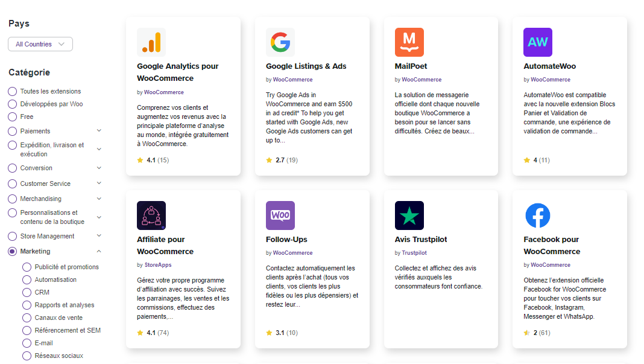Screen dimensions: 644x364
Task: Expand the Customer Service chevron
Action: pyautogui.click(x=99, y=183)
